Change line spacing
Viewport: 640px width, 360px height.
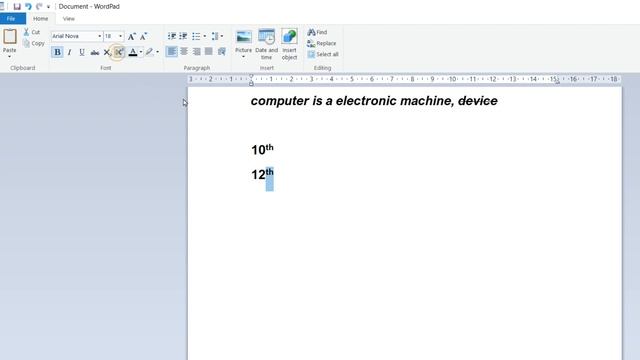[217, 36]
